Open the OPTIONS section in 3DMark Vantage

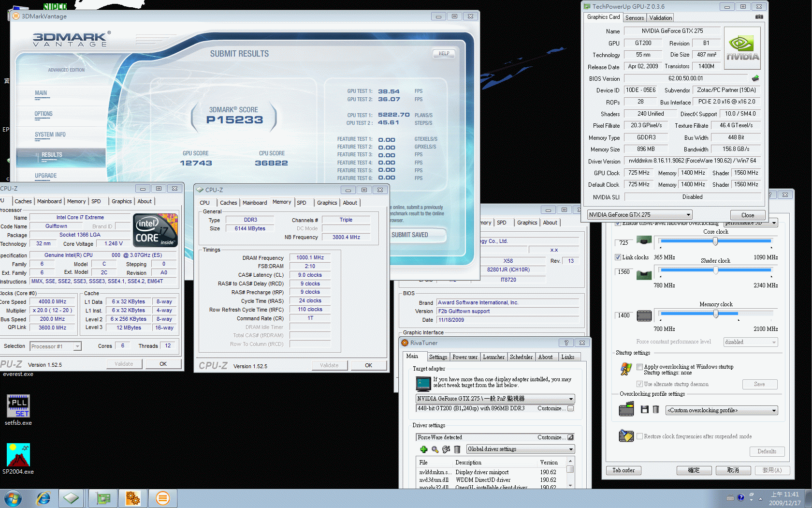tap(43, 114)
